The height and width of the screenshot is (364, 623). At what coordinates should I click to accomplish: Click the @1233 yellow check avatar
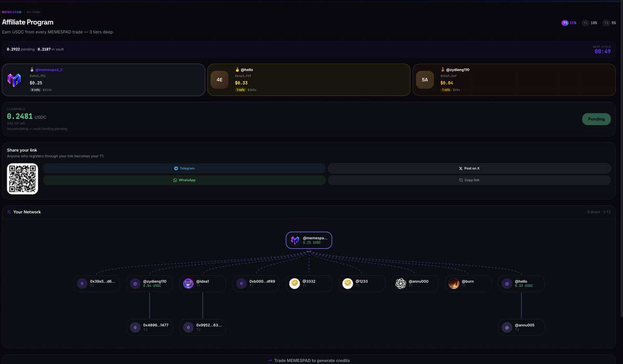348,284
